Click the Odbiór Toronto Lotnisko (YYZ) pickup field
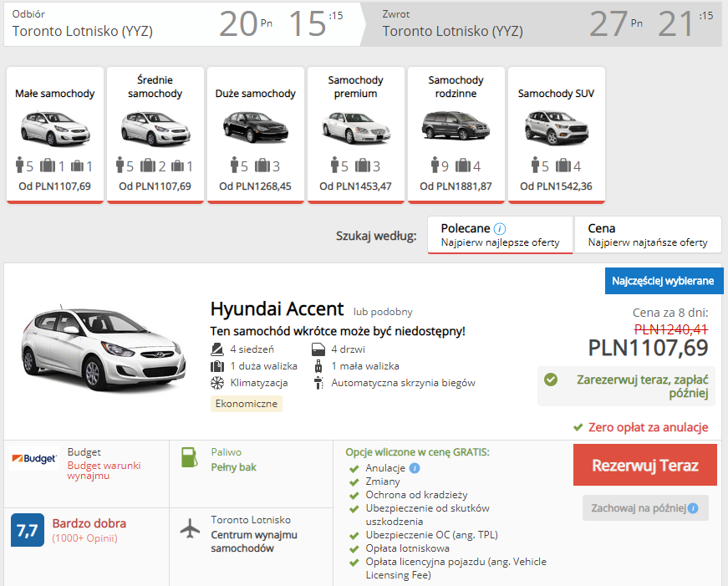The height and width of the screenshot is (586, 728). pyautogui.click(x=83, y=24)
